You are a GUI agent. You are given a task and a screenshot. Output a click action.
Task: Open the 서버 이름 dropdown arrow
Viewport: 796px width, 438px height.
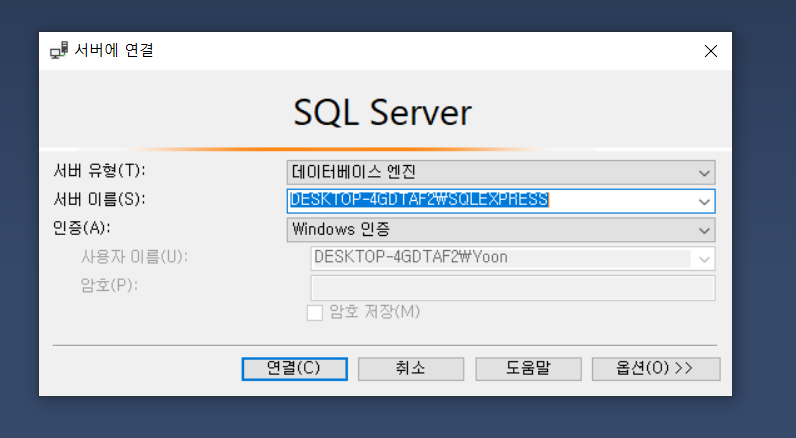704,201
